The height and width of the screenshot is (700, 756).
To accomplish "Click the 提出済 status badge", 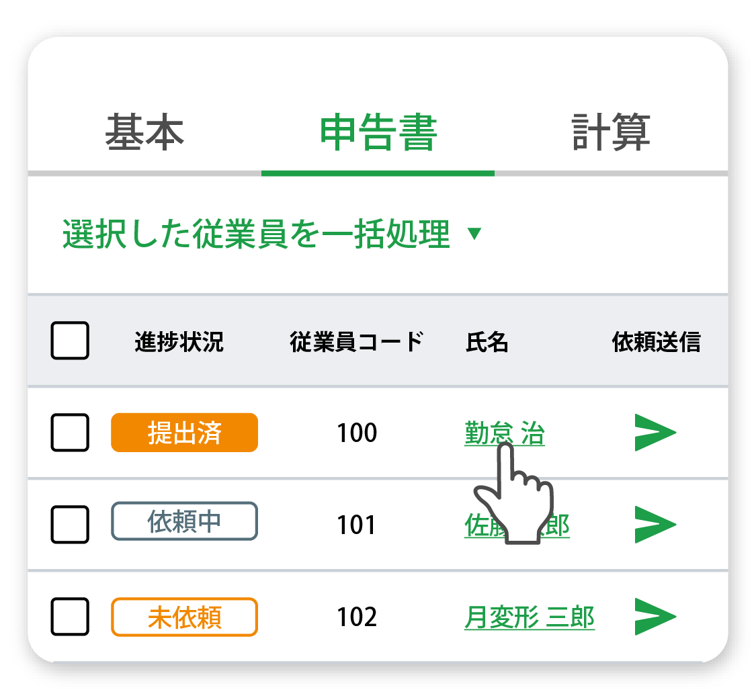I will [x=183, y=433].
